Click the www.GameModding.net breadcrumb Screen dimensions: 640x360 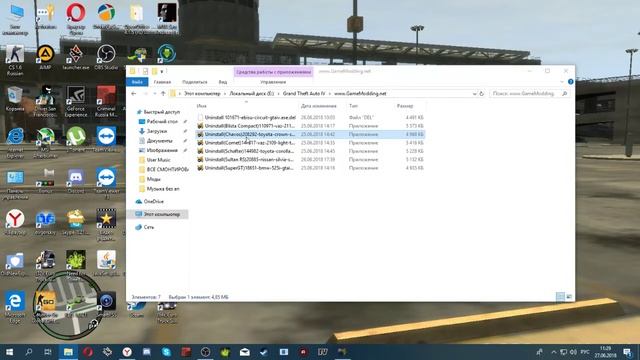[x=360, y=93]
